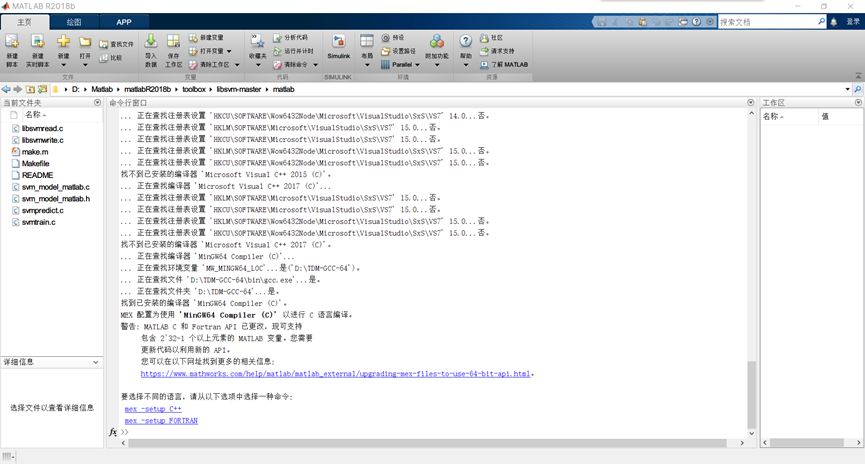Viewport: 865px width, 464px height.
Task: Click the back arrow in address bar
Action: 6,89
